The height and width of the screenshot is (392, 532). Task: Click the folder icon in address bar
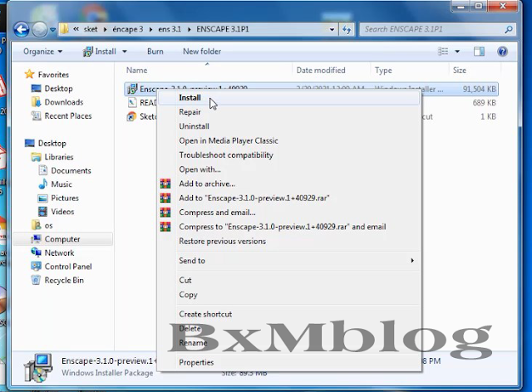point(64,29)
